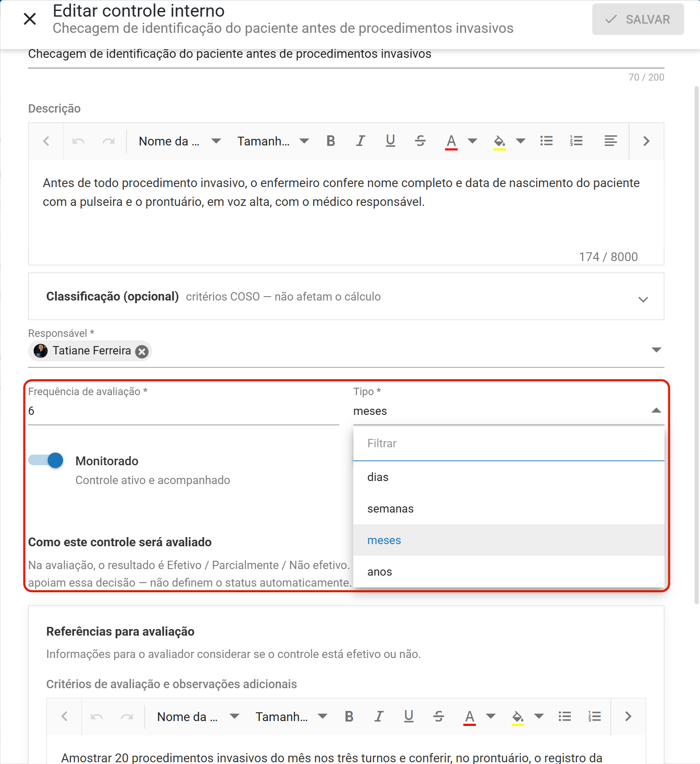Close the Editar controle interno dialog
The image size is (700, 764).
[30, 19]
